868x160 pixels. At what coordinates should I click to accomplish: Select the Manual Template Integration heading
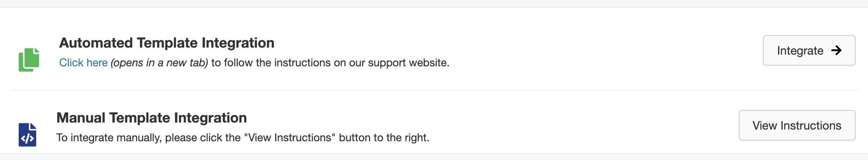151,118
